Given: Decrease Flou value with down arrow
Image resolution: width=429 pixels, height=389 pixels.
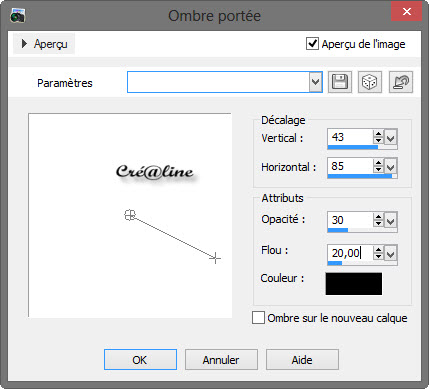Looking at the screenshot, I should point(378,256).
